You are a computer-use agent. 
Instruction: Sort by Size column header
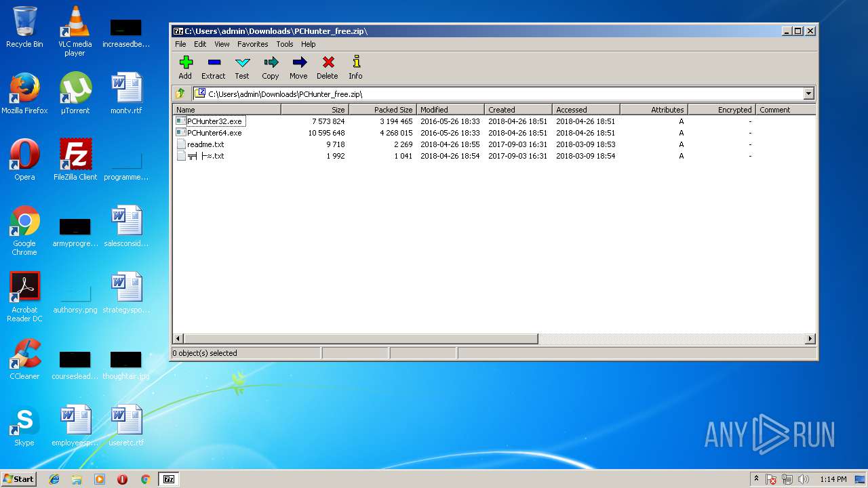click(x=315, y=109)
